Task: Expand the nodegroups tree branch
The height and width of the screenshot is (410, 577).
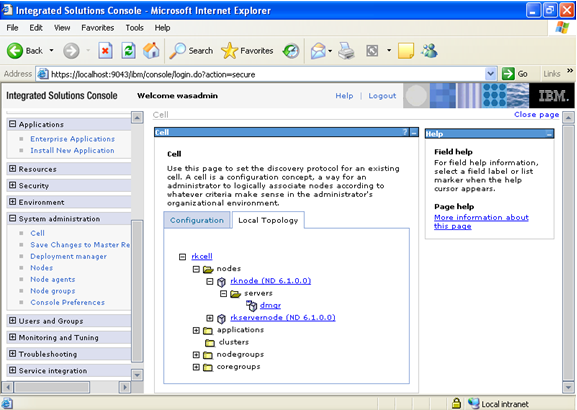Action: click(x=196, y=355)
